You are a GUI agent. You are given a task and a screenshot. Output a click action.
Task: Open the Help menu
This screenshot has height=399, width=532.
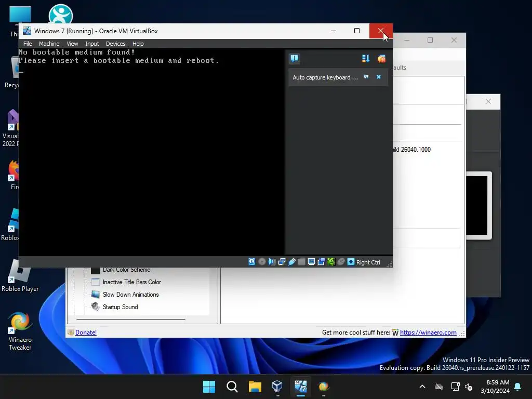click(x=138, y=44)
